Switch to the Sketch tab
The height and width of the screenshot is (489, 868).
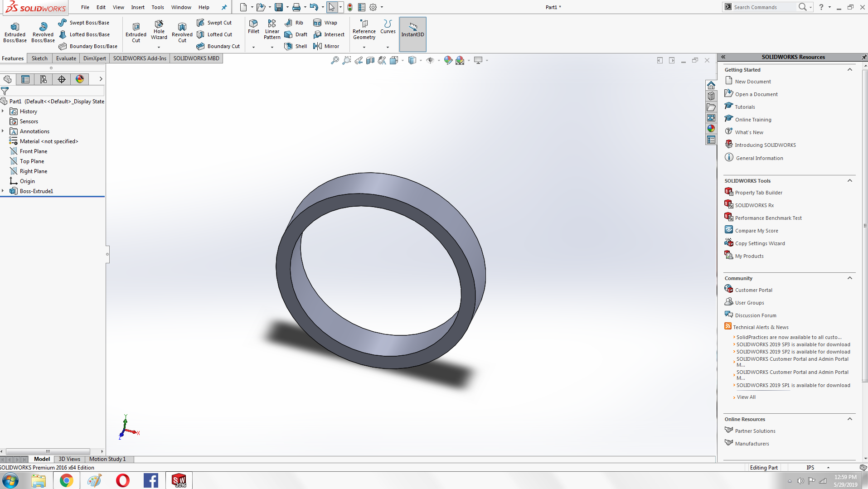(x=39, y=58)
